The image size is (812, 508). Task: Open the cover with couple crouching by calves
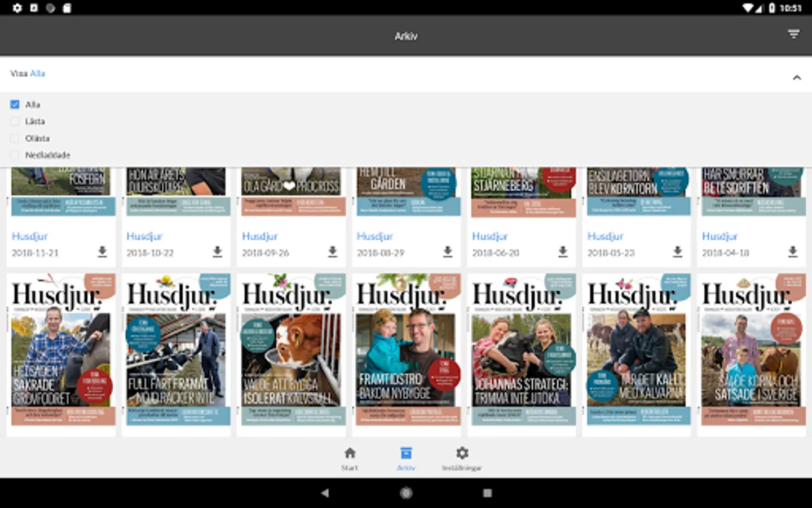[x=637, y=350]
